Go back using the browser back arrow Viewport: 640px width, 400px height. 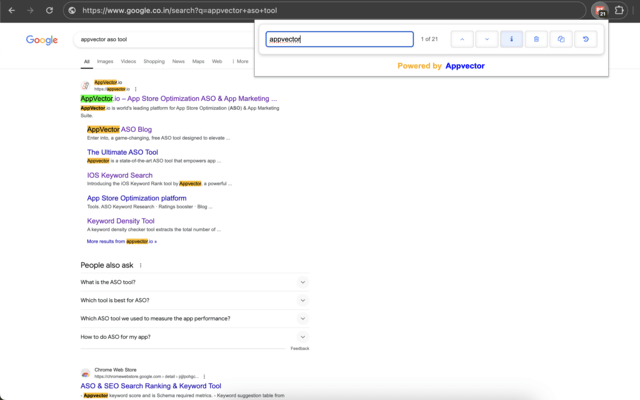12,10
